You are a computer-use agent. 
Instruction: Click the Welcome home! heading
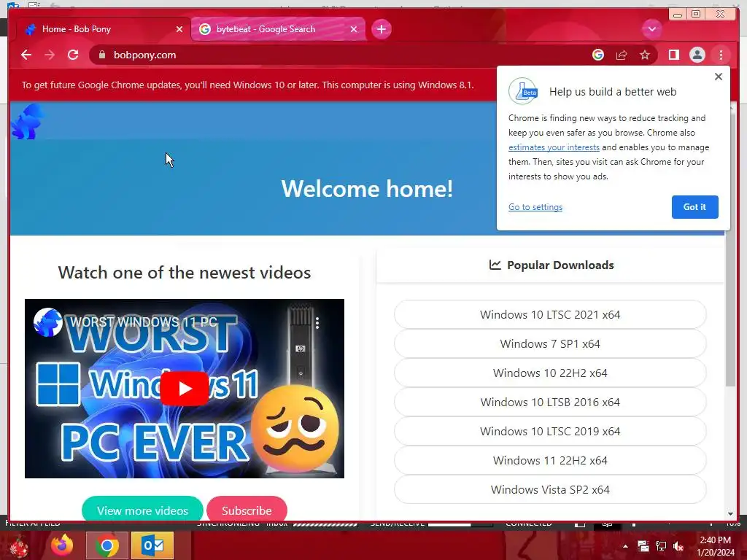coord(367,189)
